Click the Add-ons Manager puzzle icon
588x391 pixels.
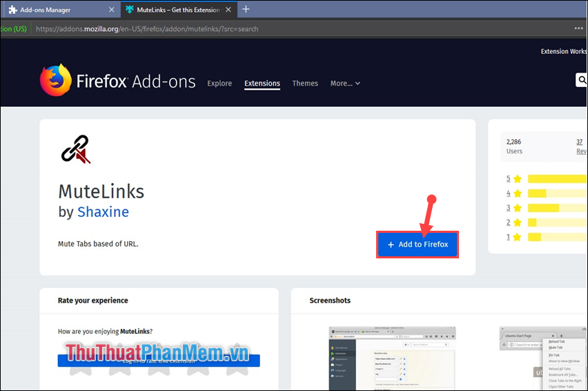coord(12,10)
